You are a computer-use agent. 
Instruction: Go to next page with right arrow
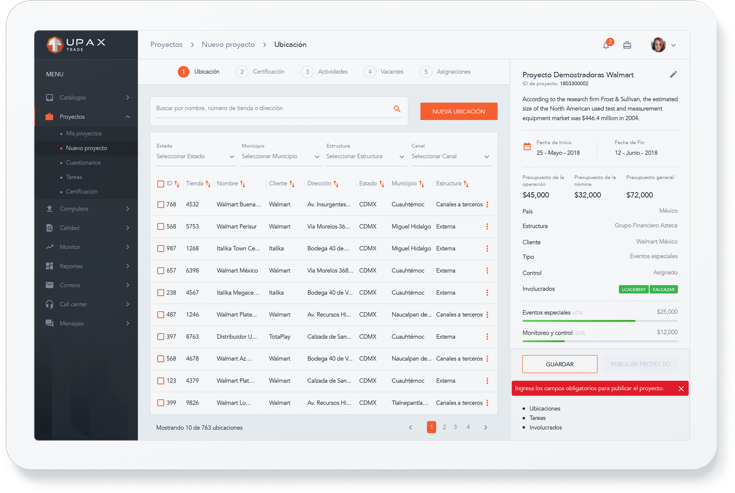tap(486, 427)
